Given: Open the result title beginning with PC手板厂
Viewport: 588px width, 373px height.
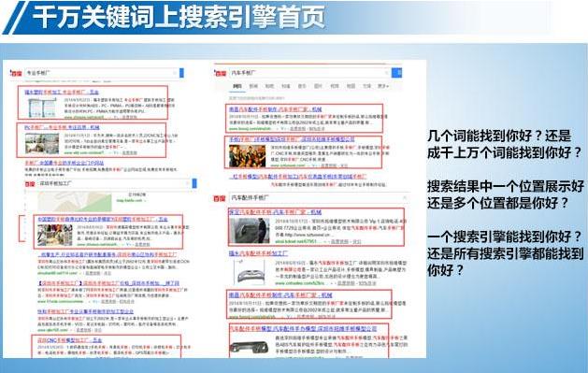Looking at the screenshot, I should pyautogui.click(x=62, y=127).
